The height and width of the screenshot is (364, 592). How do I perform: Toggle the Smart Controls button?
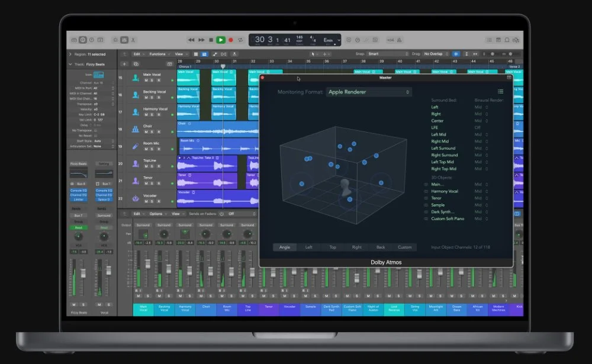[x=115, y=40]
